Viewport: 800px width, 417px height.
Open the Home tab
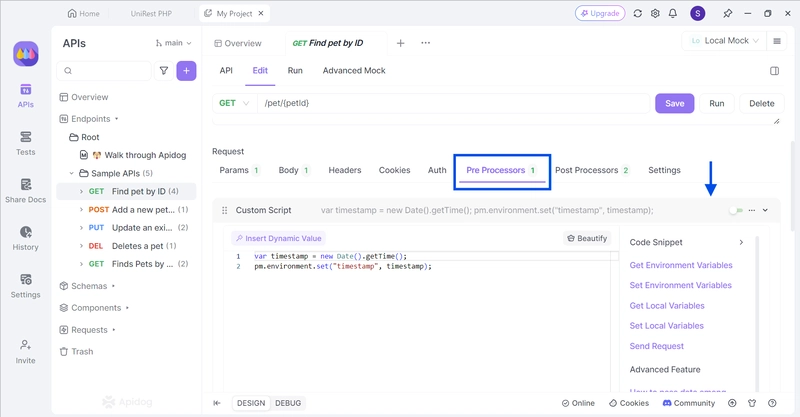[84, 14]
